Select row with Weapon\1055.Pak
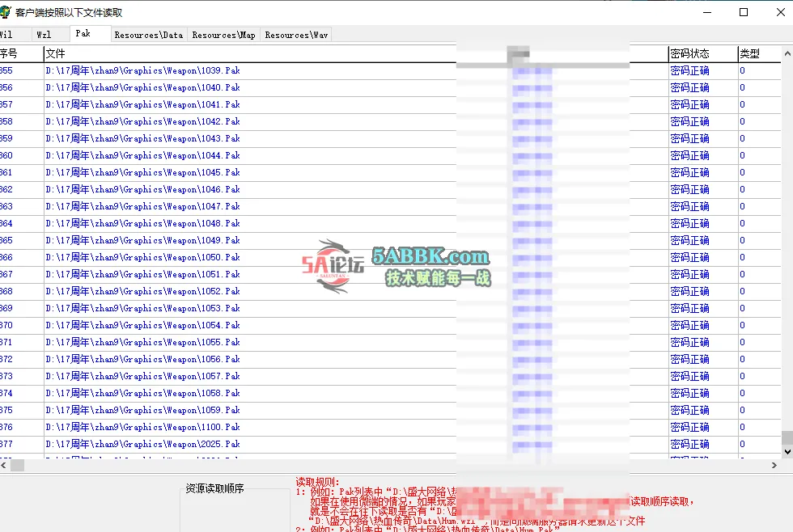The height and width of the screenshot is (532, 793). pos(390,343)
